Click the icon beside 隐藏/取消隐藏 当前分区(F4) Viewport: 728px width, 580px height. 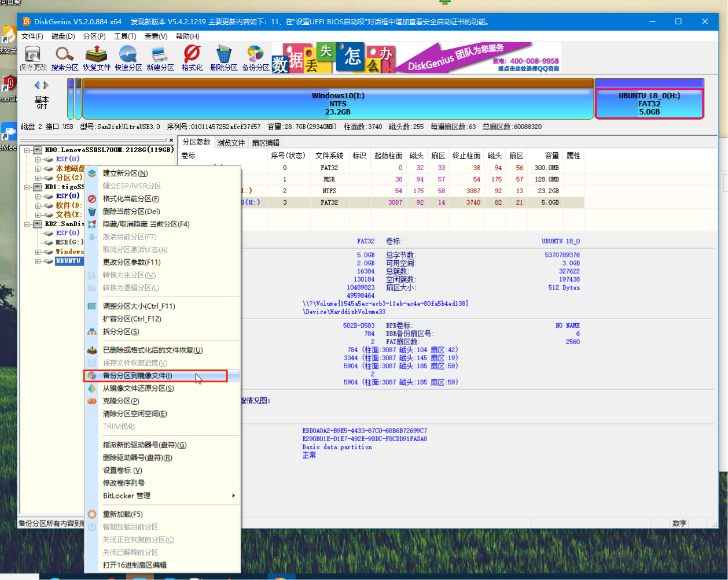(91, 224)
